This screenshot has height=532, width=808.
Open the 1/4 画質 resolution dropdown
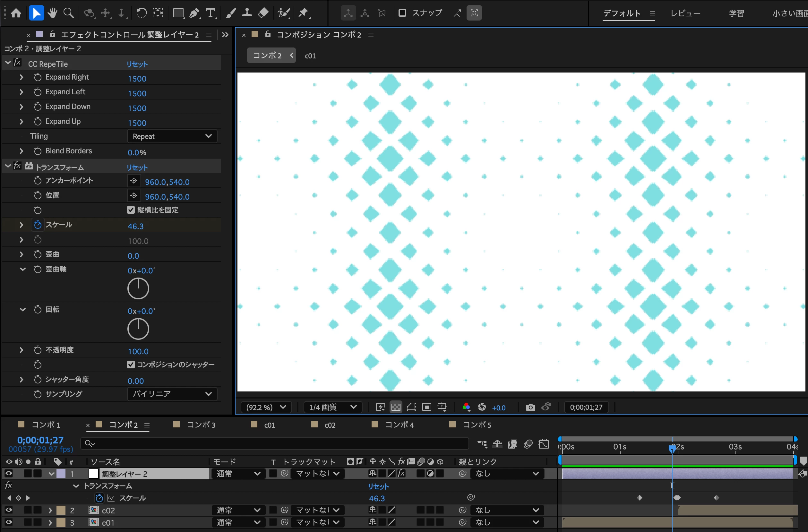tap(332, 407)
